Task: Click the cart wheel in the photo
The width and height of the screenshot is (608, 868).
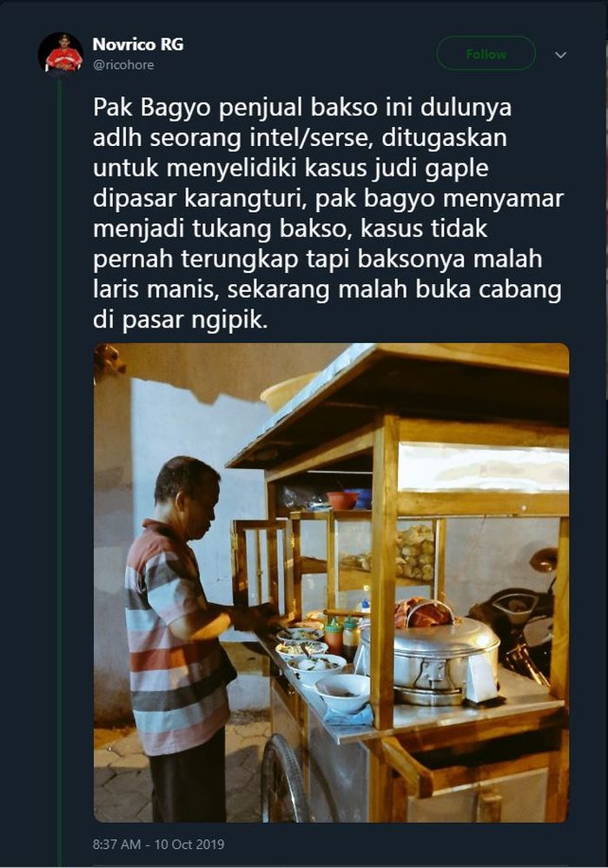Action: coord(283,779)
